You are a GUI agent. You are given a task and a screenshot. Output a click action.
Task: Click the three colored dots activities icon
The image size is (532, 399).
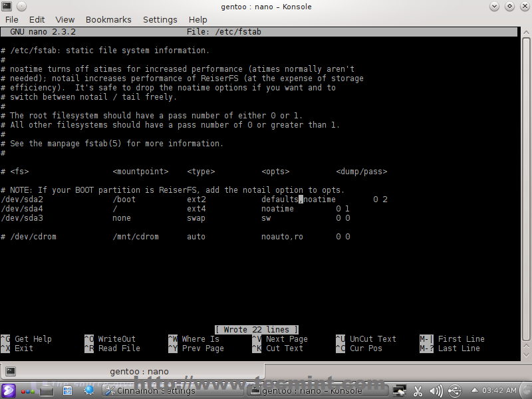click(x=27, y=391)
